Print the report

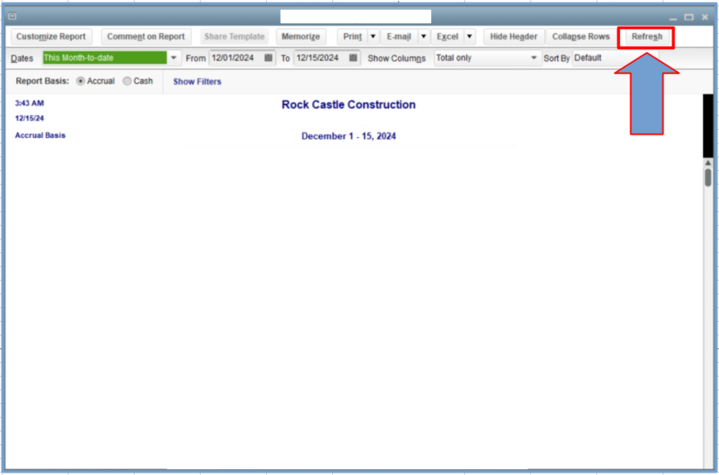coord(353,36)
